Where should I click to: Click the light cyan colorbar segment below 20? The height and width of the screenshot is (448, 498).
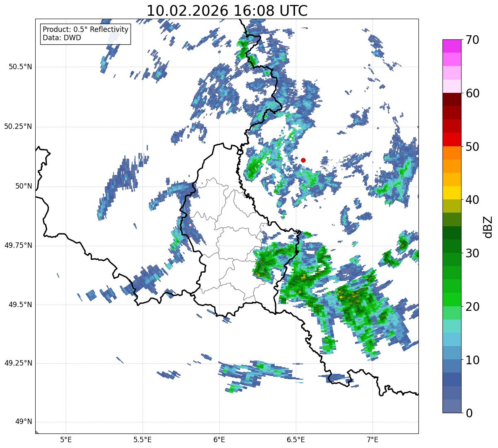pyautogui.click(x=452, y=327)
